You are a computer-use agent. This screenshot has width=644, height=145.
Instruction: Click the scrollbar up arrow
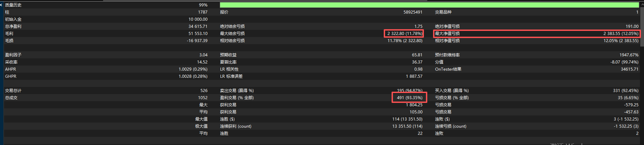[642, 4]
